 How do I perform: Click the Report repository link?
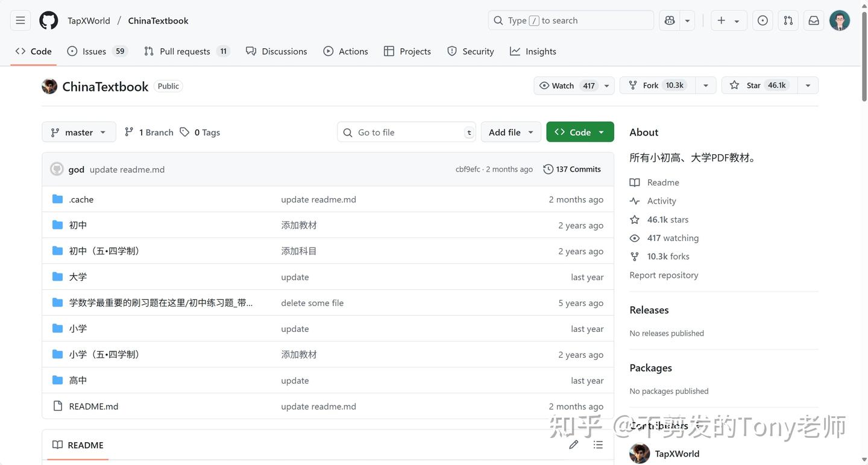pyautogui.click(x=663, y=275)
